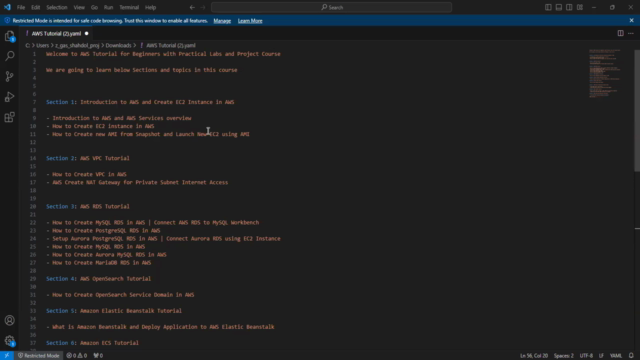The width and height of the screenshot is (640, 360).
Task: Click the Manage link in banner
Action: point(222,21)
